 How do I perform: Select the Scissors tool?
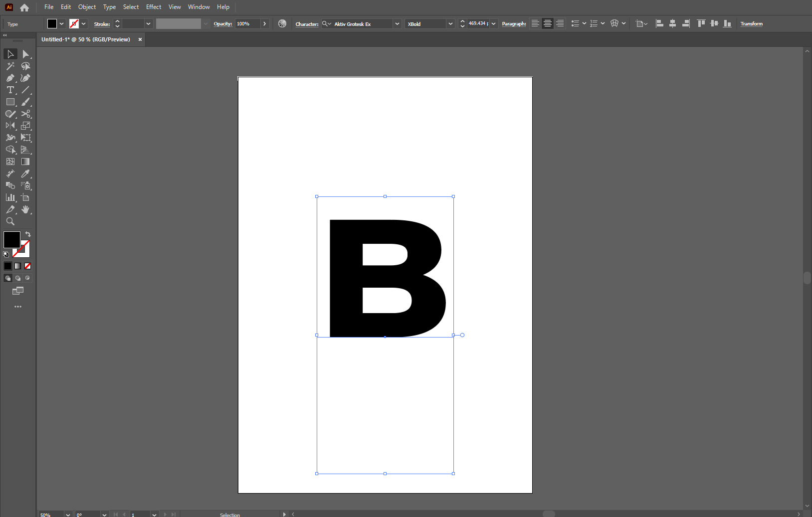[26, 114]
